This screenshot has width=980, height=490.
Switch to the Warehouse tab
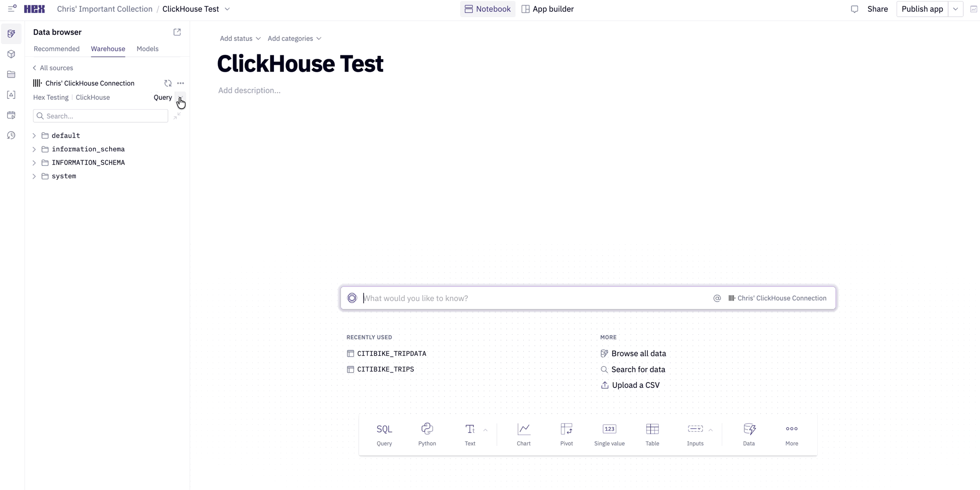click(108, 49)
